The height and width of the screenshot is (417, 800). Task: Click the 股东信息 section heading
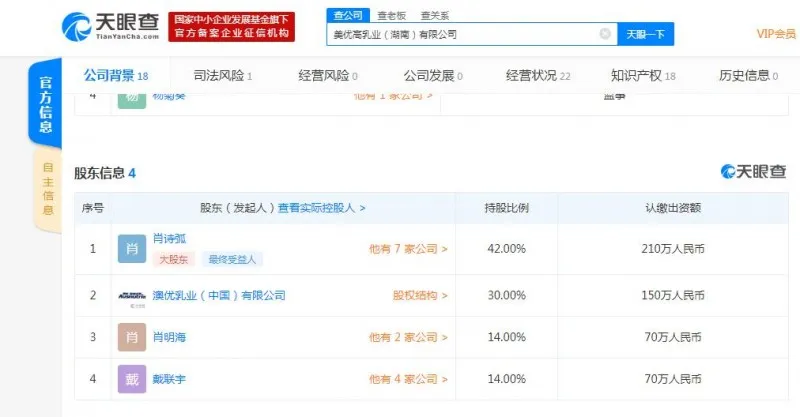pyautogui.click(x=105, y=173)
